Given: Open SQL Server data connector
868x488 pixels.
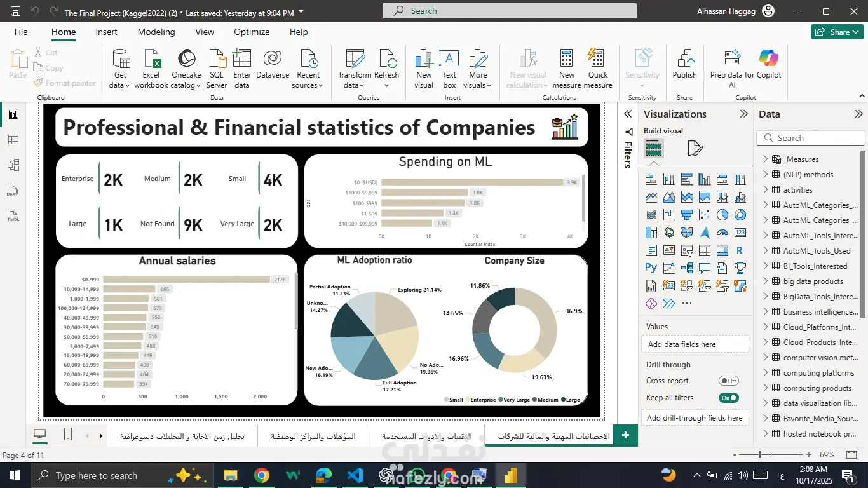Looking at the screenshot, I should click(x=217, y=69).
